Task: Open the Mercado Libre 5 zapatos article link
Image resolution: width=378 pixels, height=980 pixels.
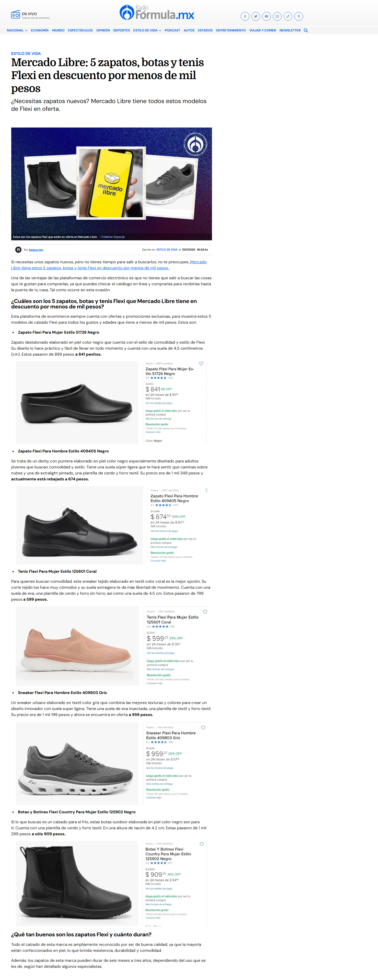Action: [109, 265]
